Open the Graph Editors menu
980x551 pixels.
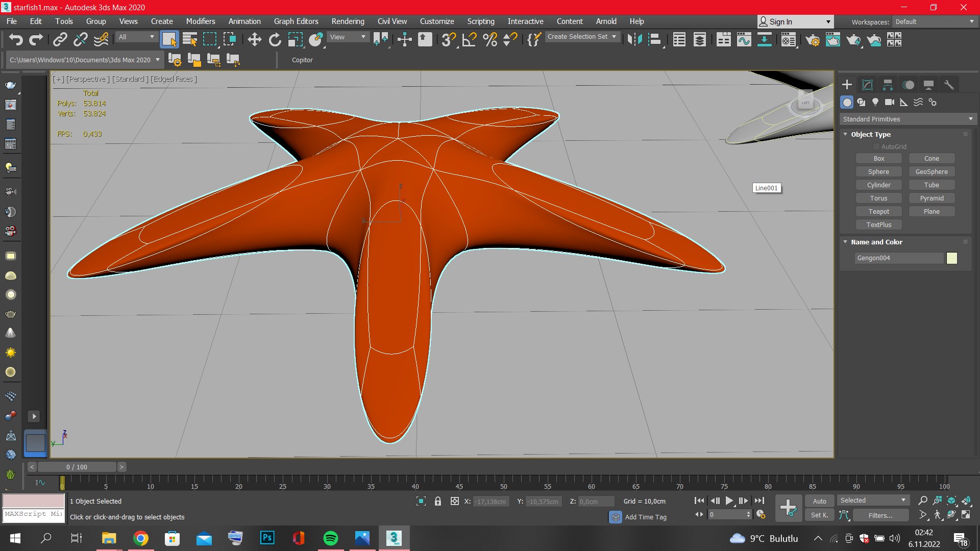pos(296,21)
